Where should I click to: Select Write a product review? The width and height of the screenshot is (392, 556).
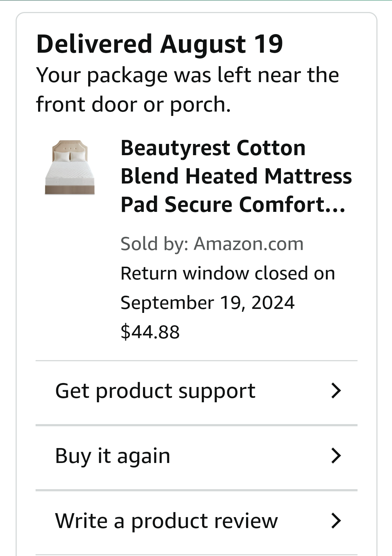click(x=196, y=522)
